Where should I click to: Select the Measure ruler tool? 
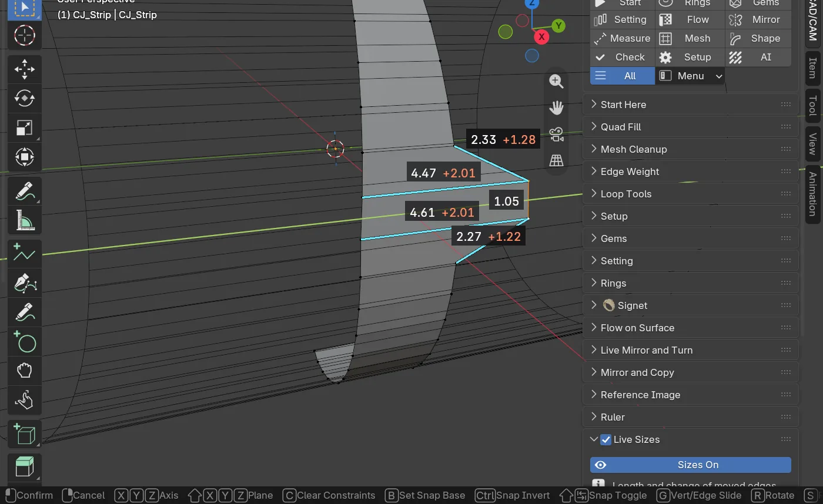[x=24, y=220]
